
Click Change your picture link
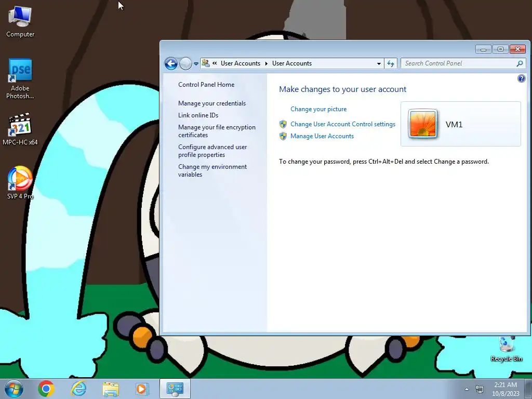coord(318,109)
